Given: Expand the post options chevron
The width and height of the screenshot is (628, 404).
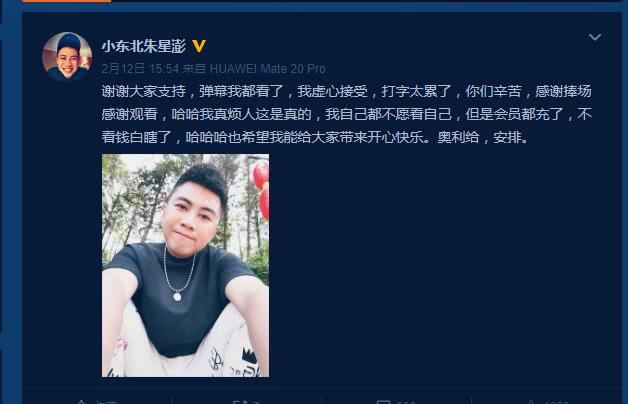Looking at the screenshot, I should (595, 37).
